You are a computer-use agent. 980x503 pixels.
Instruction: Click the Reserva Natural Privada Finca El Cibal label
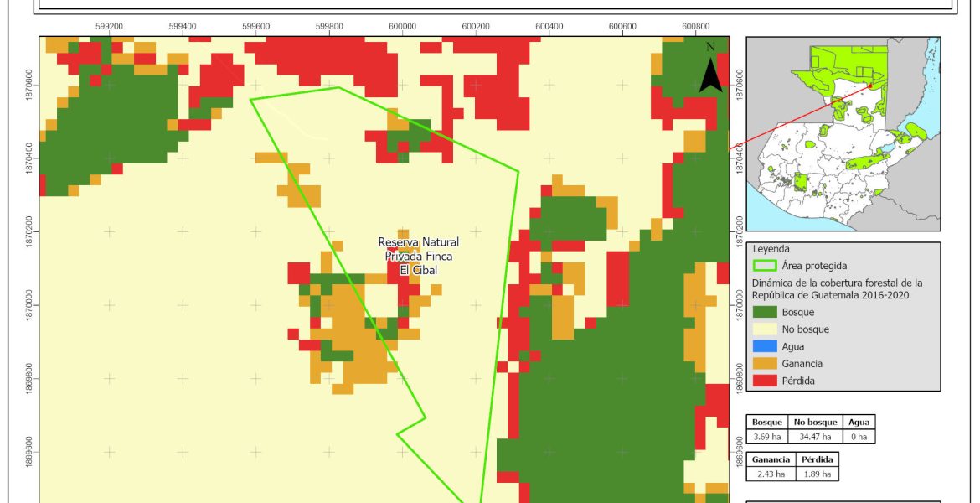418,256
